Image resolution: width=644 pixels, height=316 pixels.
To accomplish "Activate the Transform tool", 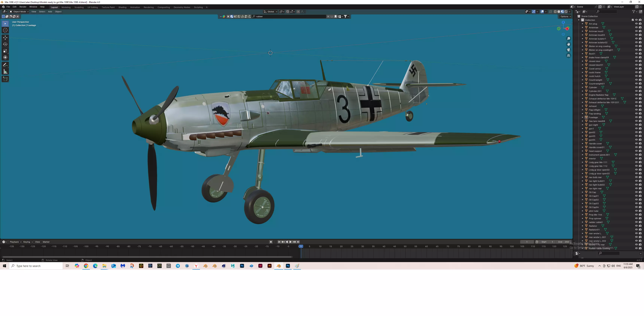I will coord(5,57).
